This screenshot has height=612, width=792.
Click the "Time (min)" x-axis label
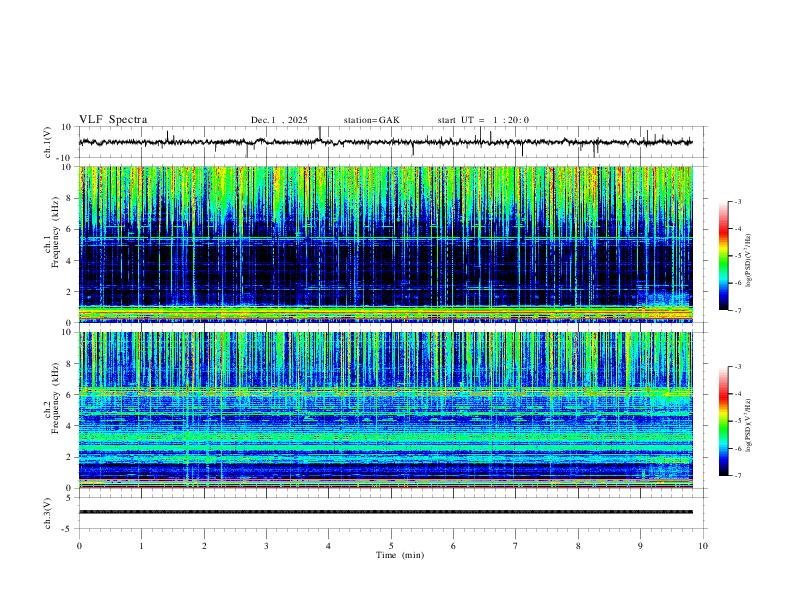pos(400,555)
